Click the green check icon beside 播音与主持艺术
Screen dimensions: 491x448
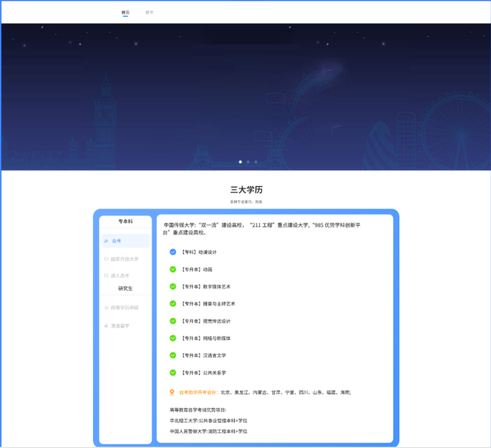click(x=173, y=303)
